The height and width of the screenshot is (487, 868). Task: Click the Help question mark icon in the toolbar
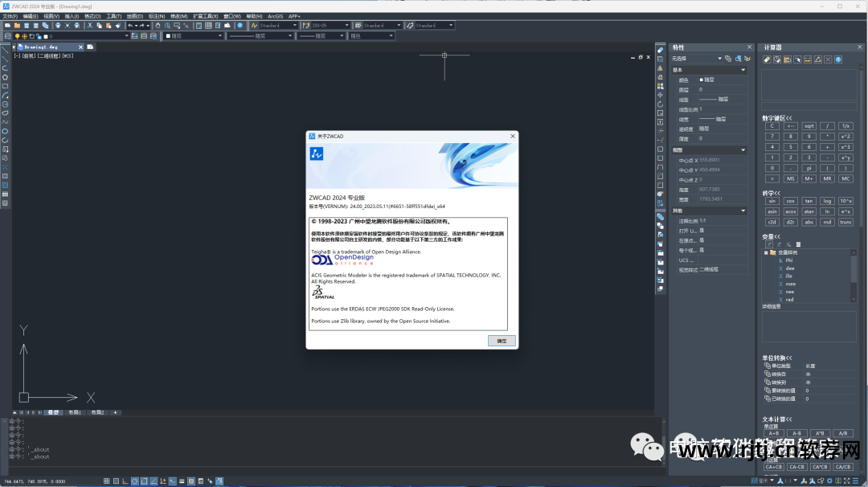240,26
